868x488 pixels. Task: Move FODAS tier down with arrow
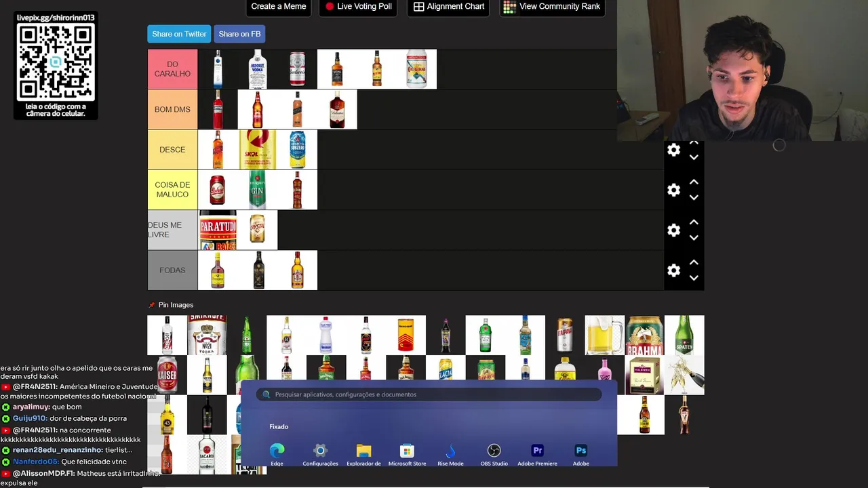[694, 277]
